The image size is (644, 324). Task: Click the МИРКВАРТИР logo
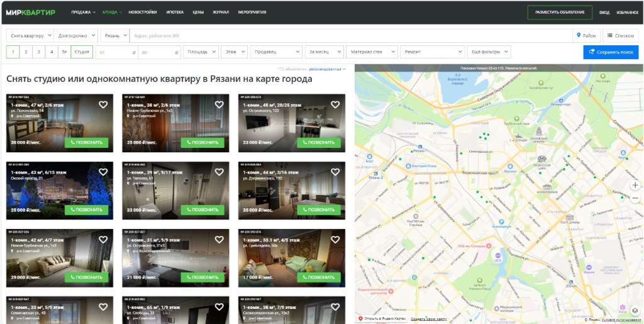click(30, 13)
